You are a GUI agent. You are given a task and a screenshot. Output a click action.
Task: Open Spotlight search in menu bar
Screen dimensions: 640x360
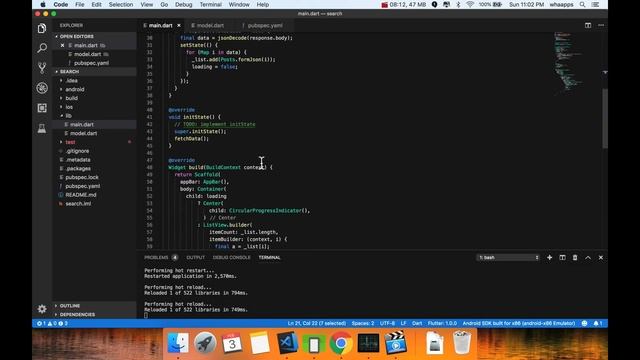[582, 4]
